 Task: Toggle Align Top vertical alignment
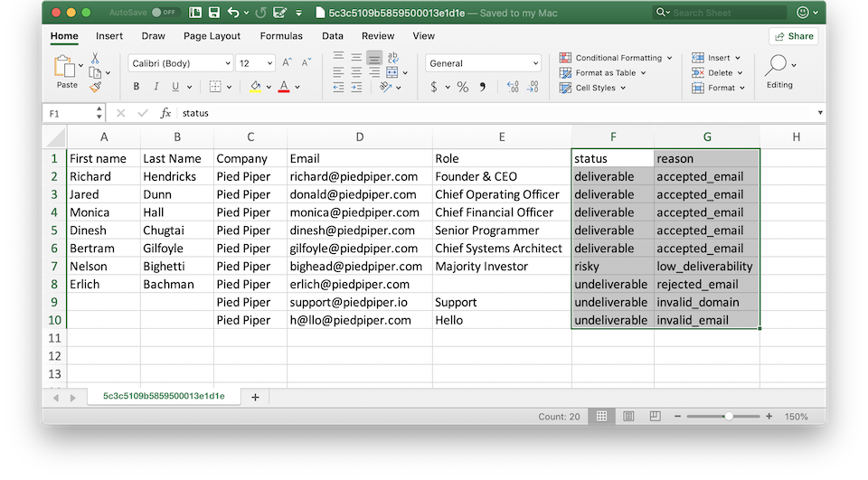[x=338, y=57]
